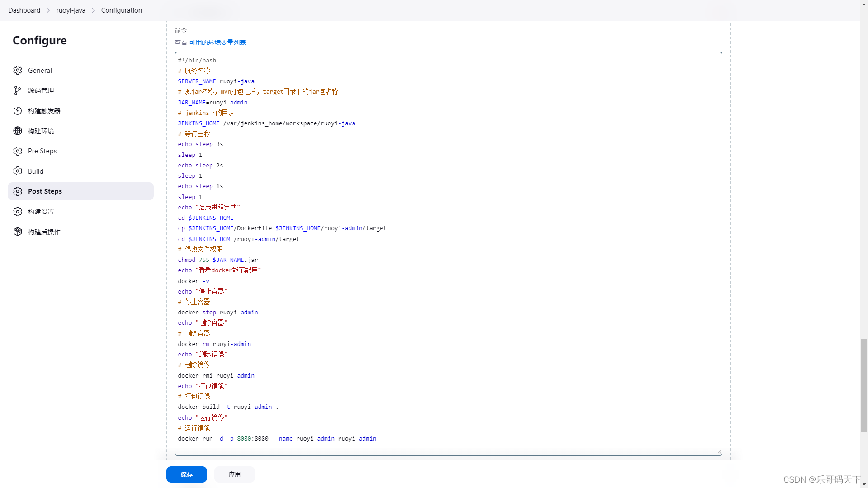Click the 'chmod 755 $JAR_NAME.jar' line
Screen dimensions: 868x488
218,260
